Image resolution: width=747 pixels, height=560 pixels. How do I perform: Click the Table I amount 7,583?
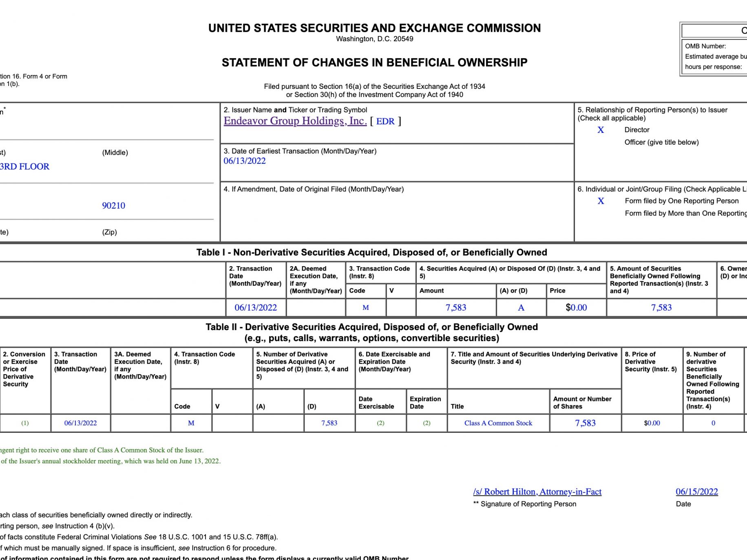point(456,308)
